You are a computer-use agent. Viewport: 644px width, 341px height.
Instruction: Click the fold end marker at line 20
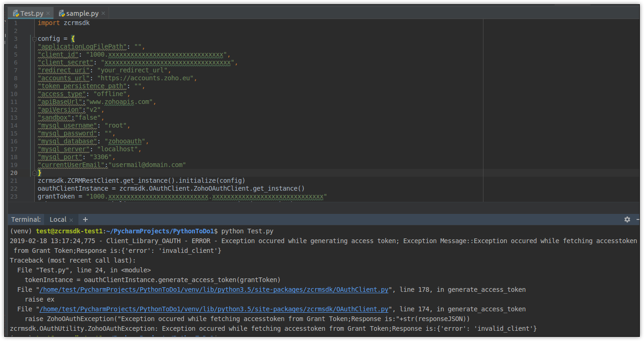34,173
